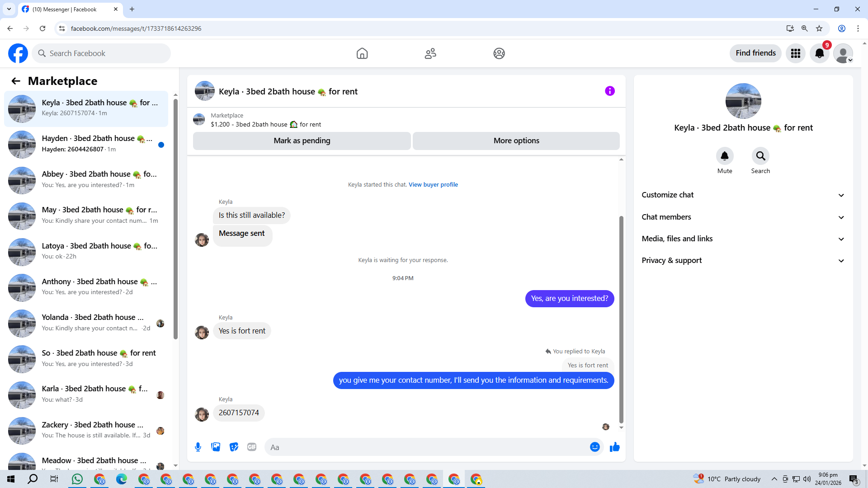Image resolution: width=868 pixels, height=488 pixels.
Task: Open View buyer profile link
Action: click(433, 184)
